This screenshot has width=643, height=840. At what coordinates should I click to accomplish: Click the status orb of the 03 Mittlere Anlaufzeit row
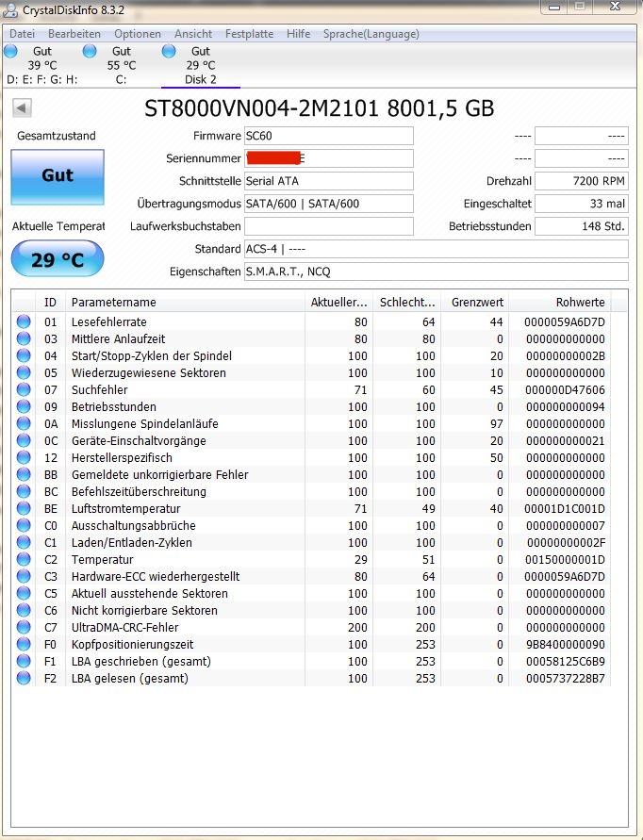click(x=24, y=338)
